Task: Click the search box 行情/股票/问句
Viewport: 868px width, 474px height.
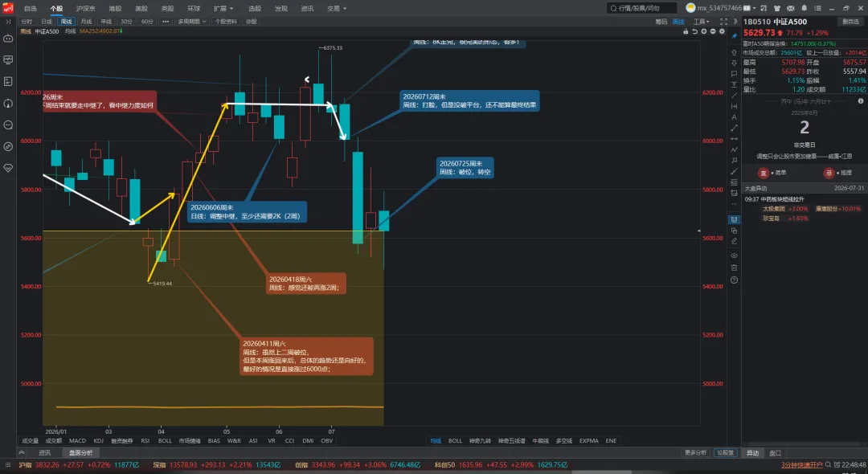Action: (641, 8)
